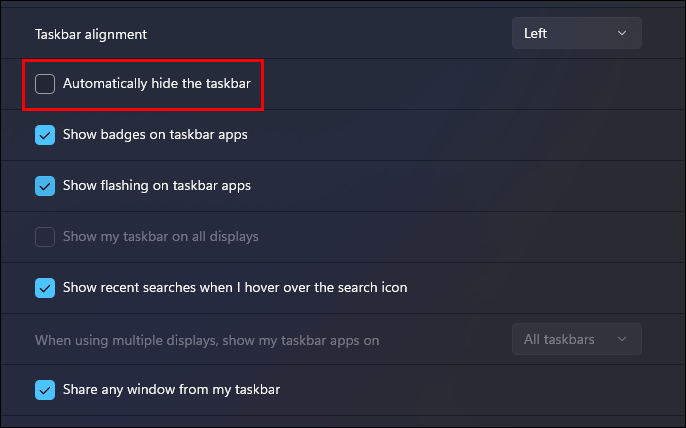Enable the Automatically hide the taskbar checkbox

pos(45,84)
